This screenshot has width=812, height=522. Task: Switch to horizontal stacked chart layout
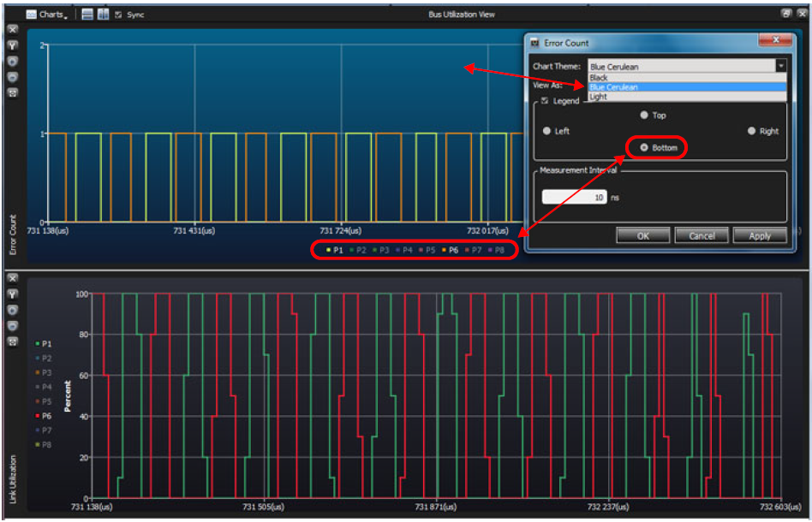pyautogui.click(x=87, y=15)
